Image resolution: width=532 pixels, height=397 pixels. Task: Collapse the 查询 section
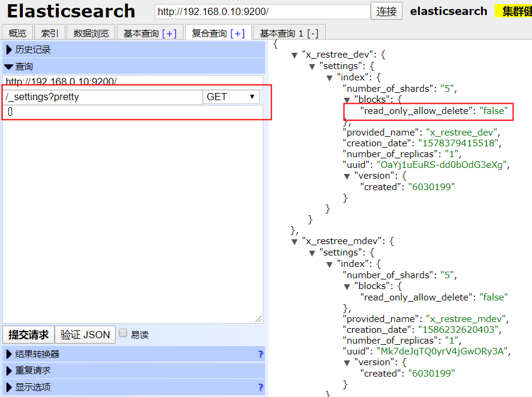click(134, 66)
